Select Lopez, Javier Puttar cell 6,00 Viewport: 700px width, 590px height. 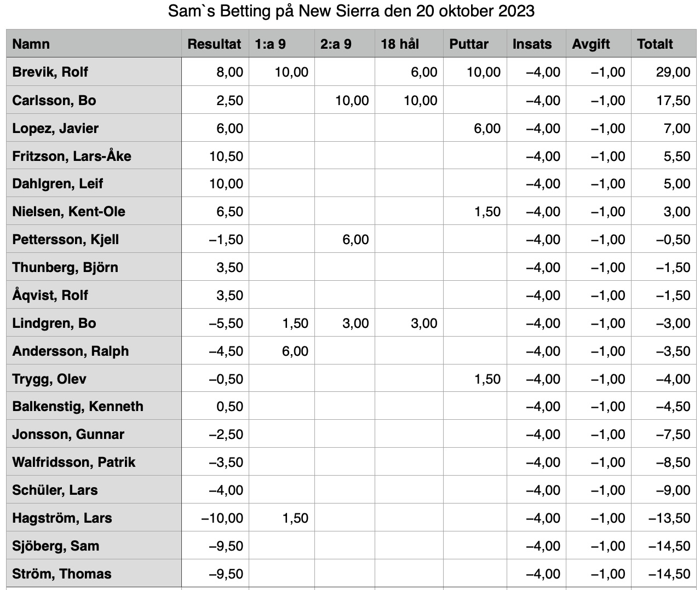click(x=475, y=128)
